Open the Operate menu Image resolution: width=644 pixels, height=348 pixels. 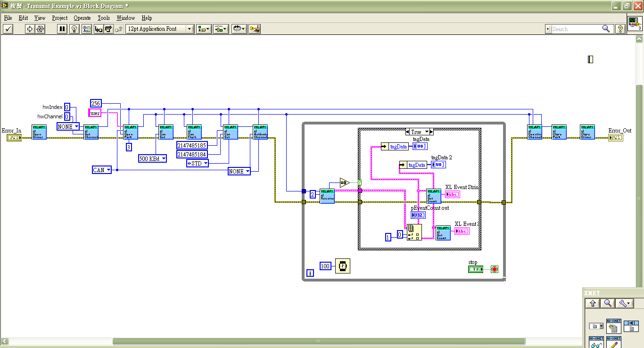pos(82,18)
